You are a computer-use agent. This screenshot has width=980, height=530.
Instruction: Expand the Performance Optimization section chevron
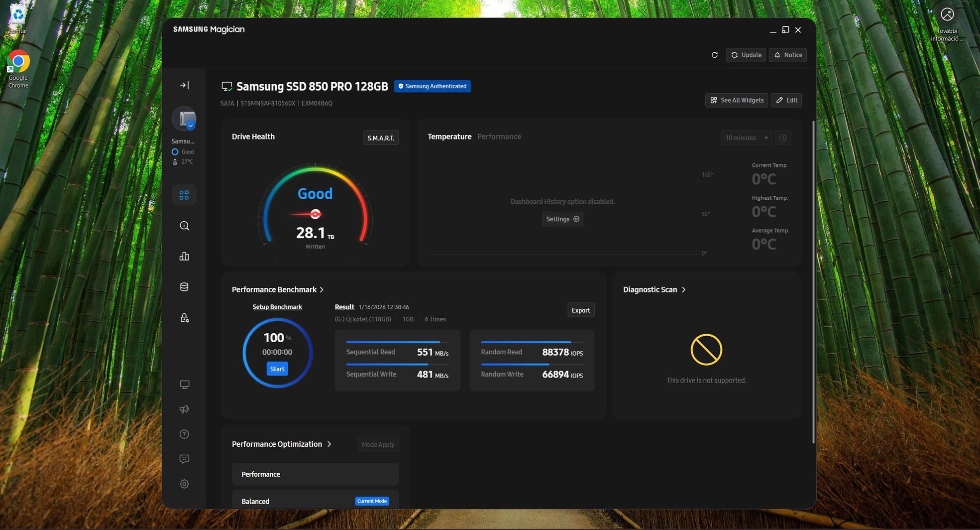[329, 444]
